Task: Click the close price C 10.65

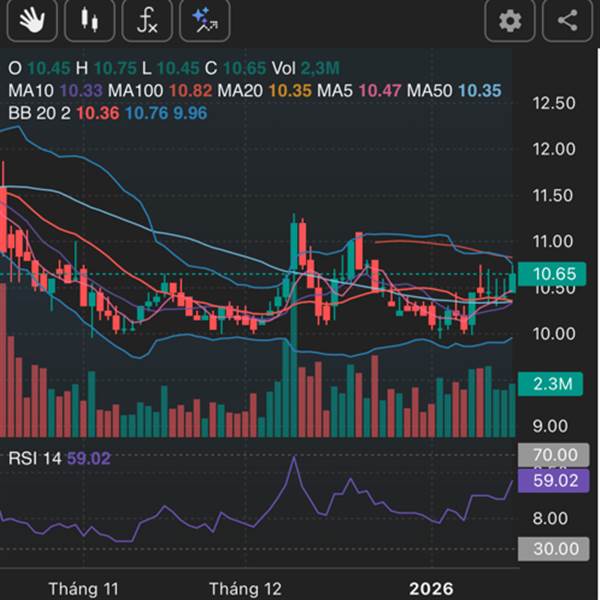Action: pos(235,68)
